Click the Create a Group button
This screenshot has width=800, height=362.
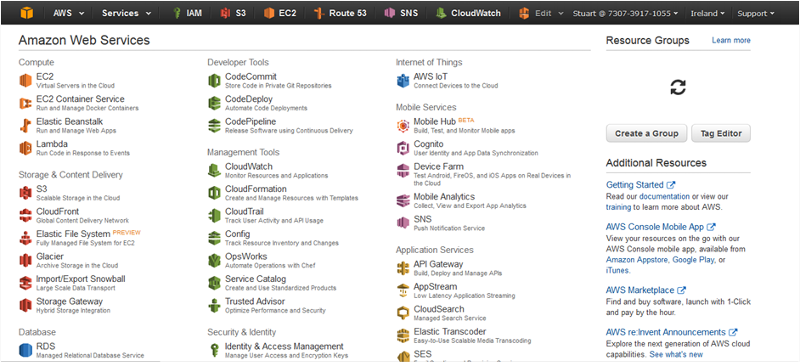pyautogui.click(x=646, y=134)
